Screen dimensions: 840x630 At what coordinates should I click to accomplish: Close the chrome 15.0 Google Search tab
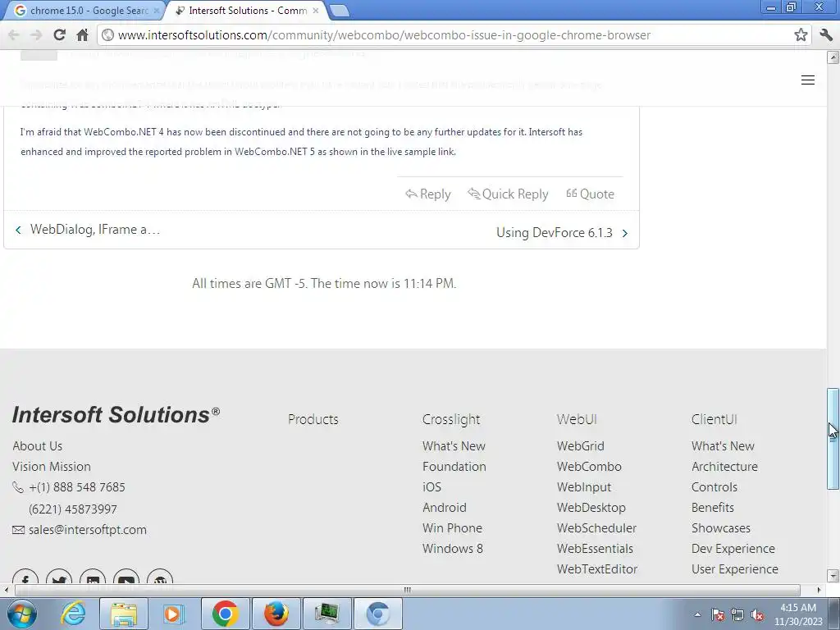point(157,11)
